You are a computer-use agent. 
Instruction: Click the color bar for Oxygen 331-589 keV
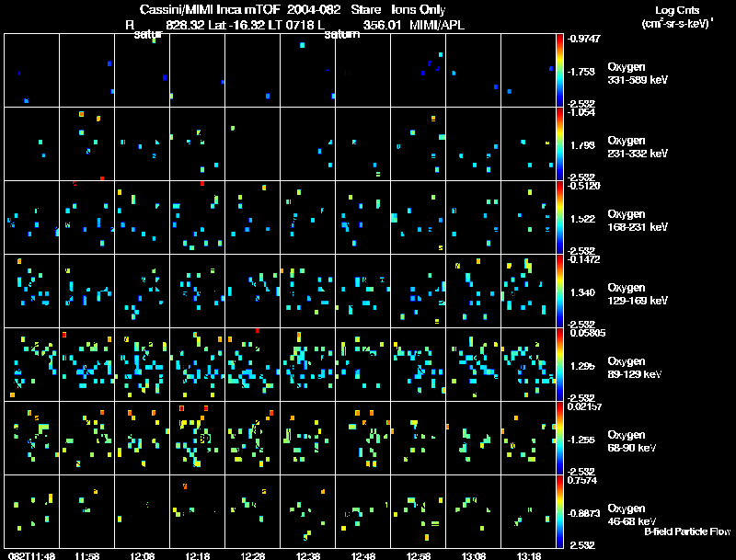click(x=561, y=70)
